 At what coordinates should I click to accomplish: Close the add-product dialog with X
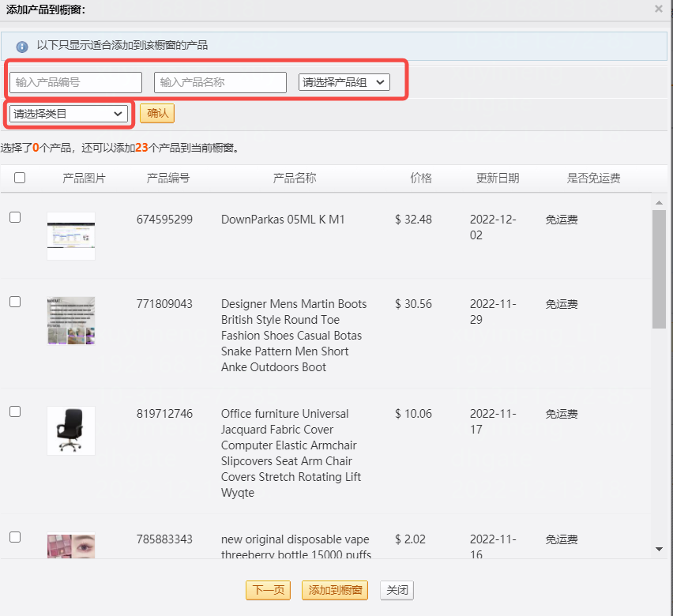659,9
